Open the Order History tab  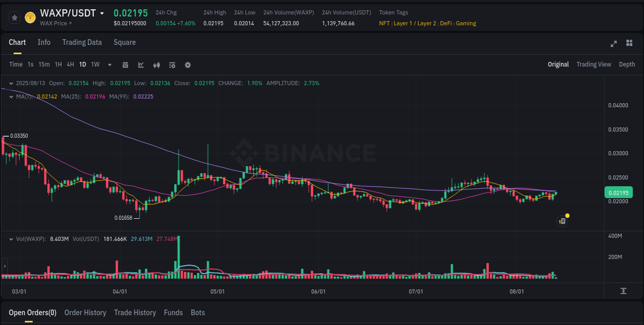tap(85, 313)
